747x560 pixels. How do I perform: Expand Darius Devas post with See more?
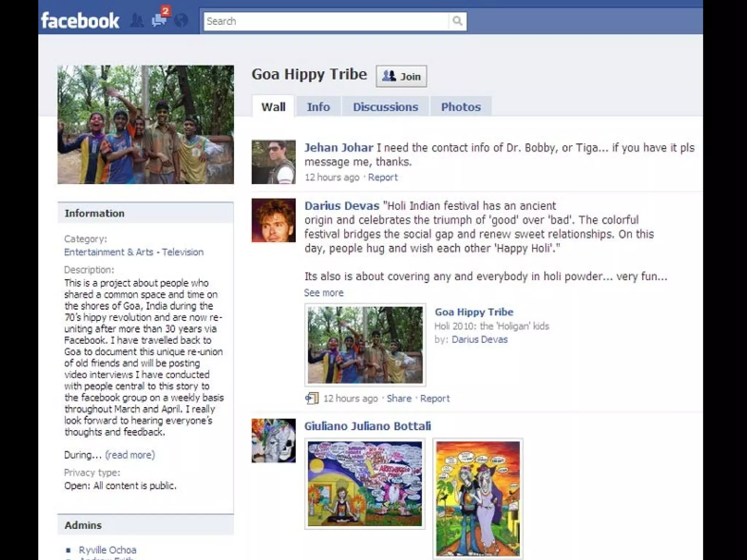point(324,293)
